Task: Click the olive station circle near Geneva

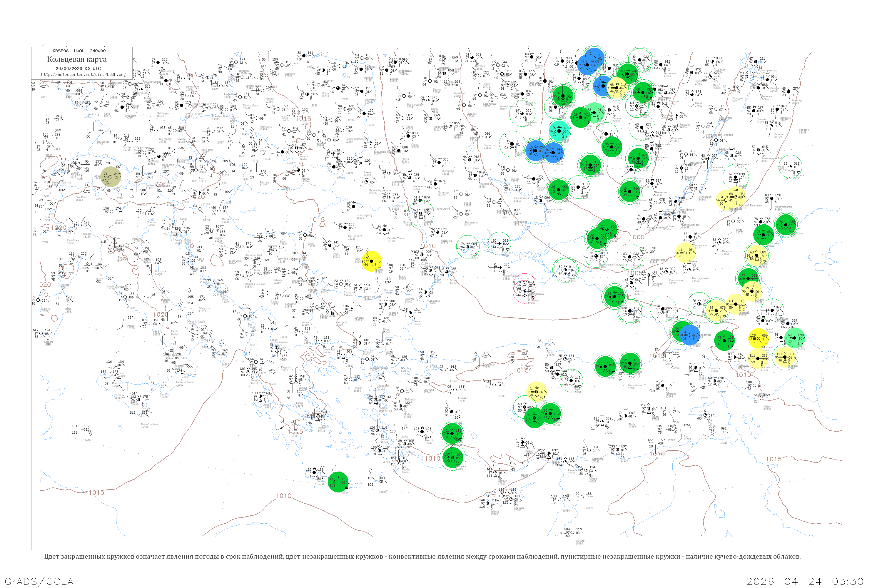Action: 111,177
